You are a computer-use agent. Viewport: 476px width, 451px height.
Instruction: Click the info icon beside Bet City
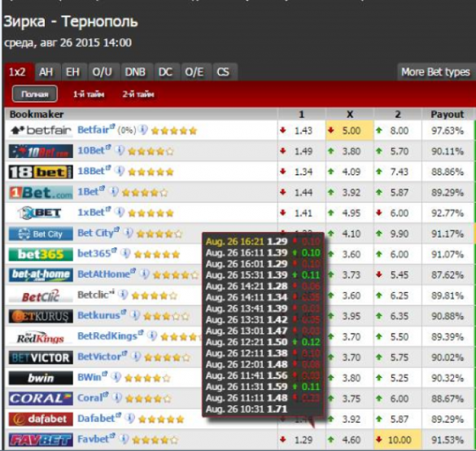point(129,233)
